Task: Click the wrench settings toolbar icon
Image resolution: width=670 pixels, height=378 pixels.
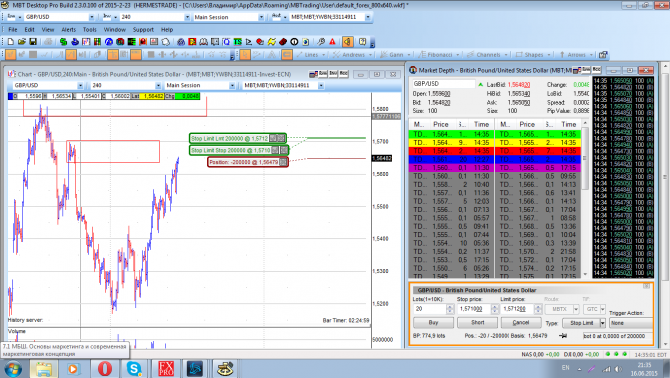Action: tap(321, 42)
